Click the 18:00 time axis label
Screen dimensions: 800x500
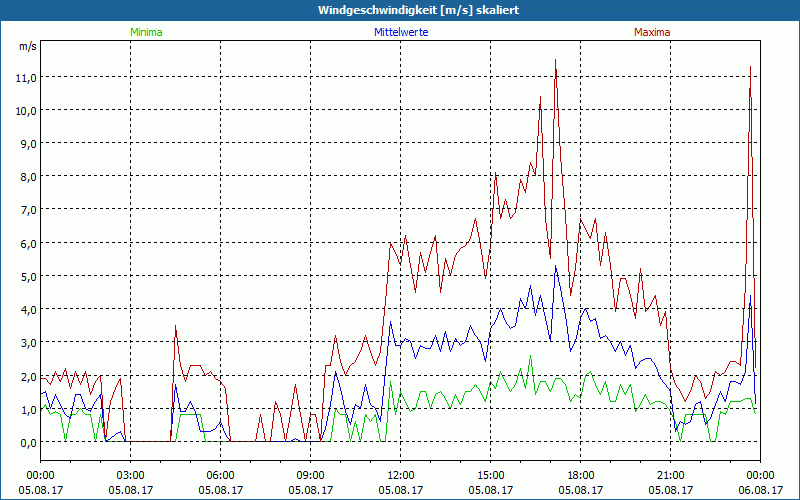click(581, 476)
